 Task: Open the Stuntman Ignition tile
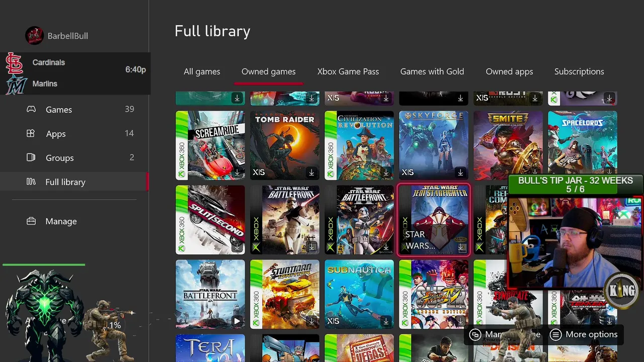coord(285,294)
